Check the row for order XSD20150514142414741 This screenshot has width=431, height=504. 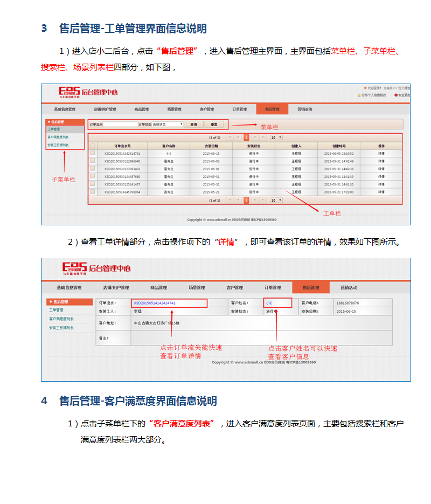93,153
